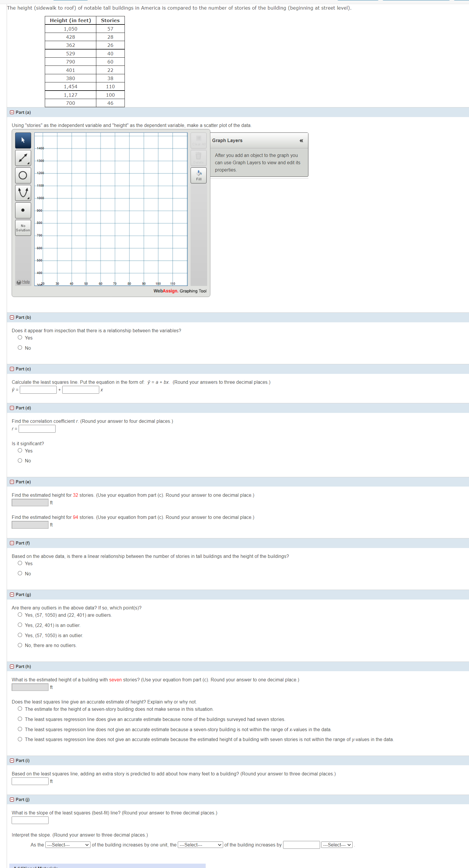Click the Clear All icon
Screen dimensions: 469x868
[198, 140]
